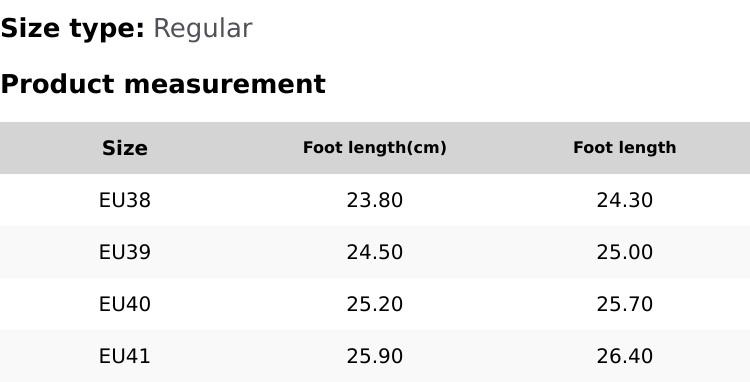Click the 25.70 value in EU40 row
750x382 pixels.
click(625, 304)
